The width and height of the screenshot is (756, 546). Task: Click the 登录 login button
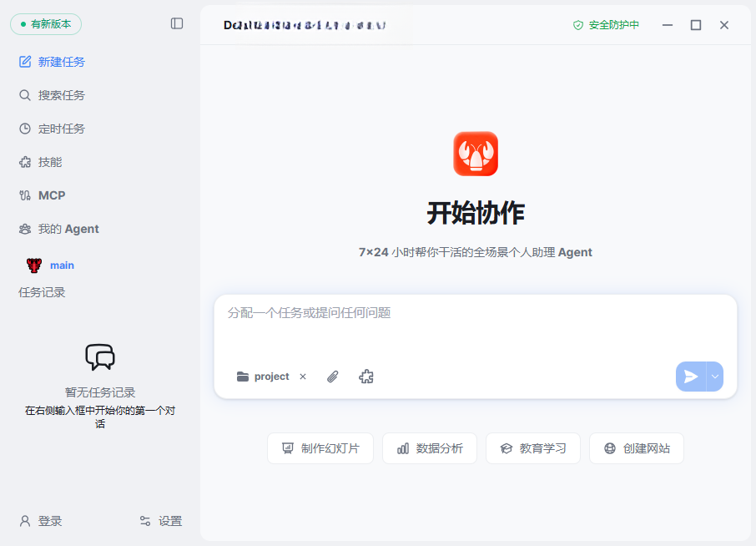pos(41,521)
